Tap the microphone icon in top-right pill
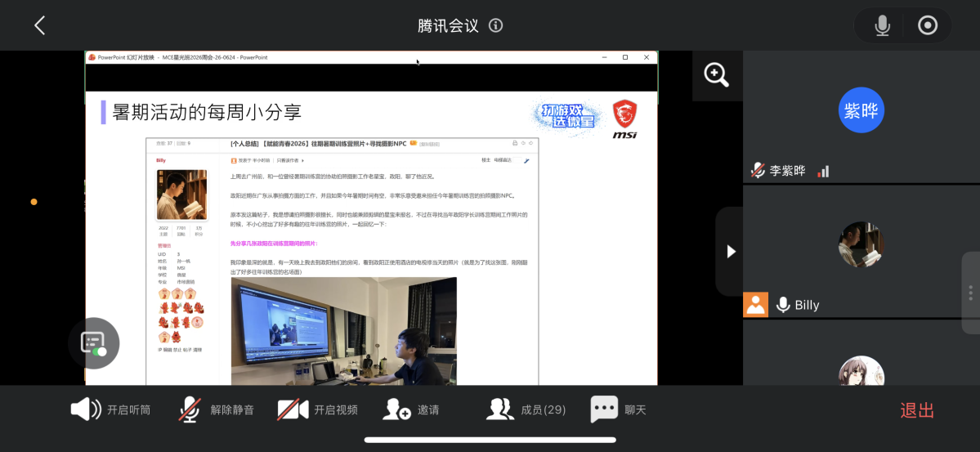Screen dimensions: 980x452 (x=882, y=25)
